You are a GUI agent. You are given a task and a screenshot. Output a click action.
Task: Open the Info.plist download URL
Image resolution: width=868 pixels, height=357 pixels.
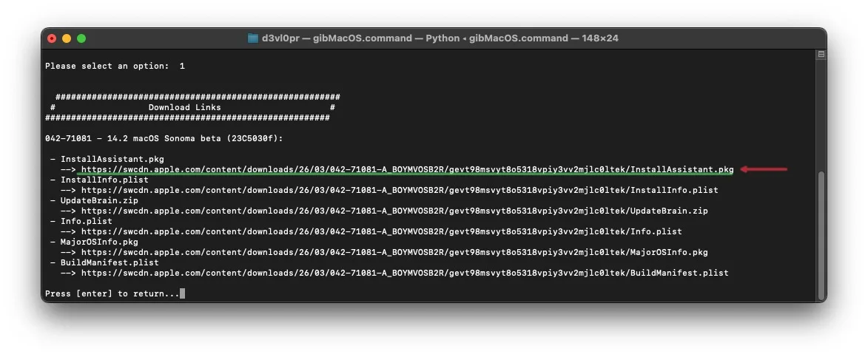[x=381, y=231]
